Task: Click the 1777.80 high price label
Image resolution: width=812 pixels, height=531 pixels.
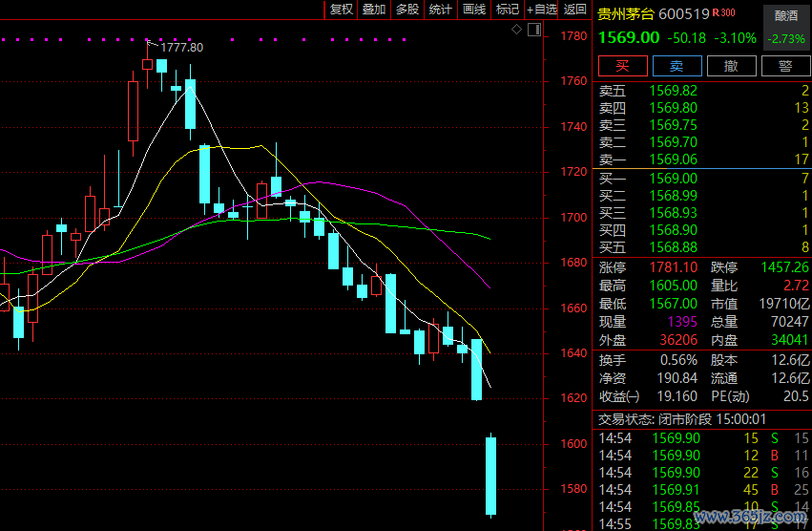Action: (x=181, y=48)
